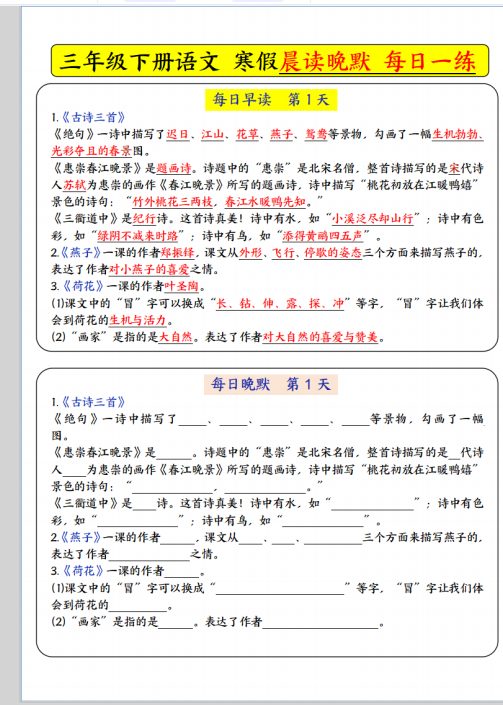This screenshot has width=503, height=705.
Task: Click the verse '绿阴不减来时路'
Action: point(138,236)
